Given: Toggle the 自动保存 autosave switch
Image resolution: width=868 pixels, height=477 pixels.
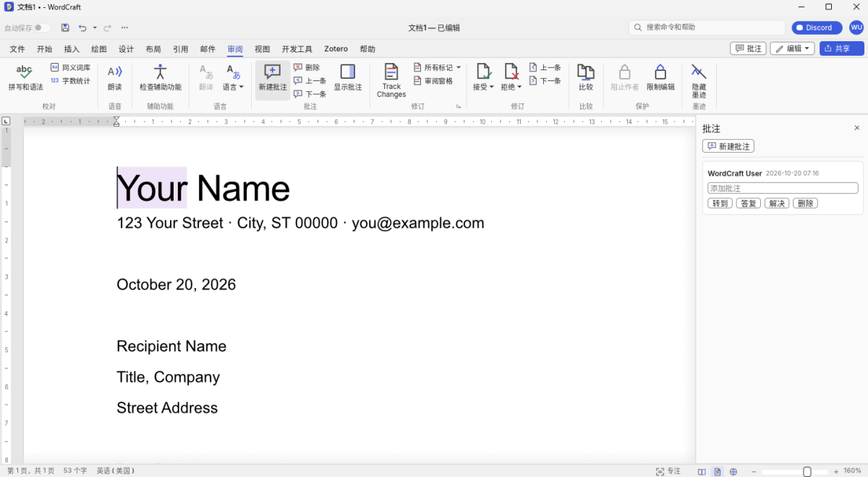Looking at the screenshot, I should coord(42,28).
